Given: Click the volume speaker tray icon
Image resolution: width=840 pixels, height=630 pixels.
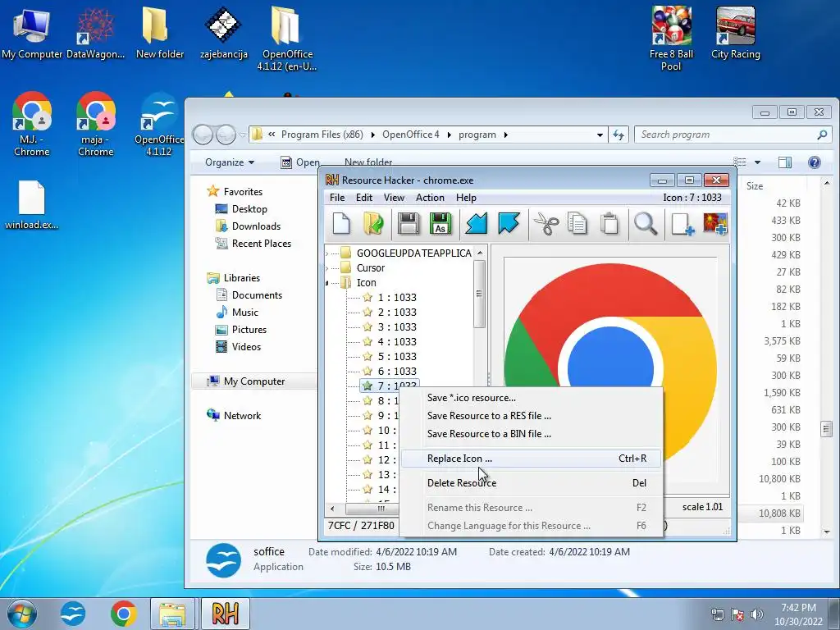Looking at the screenshot, I should [757, 614].
